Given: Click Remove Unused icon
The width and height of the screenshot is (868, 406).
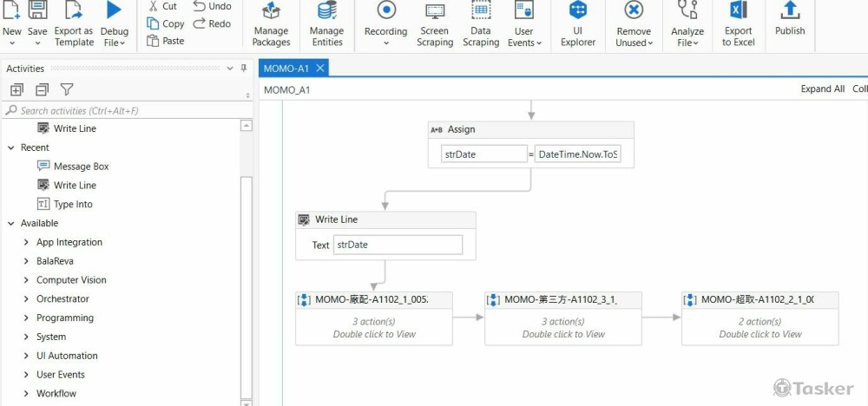Looking at the screenshot, I should pos(634,10).
